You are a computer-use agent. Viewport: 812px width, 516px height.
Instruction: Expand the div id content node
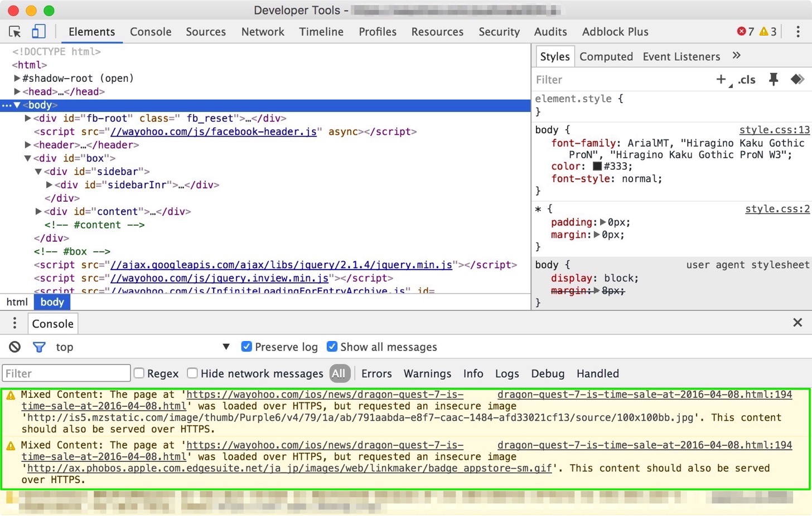point(38,211)
